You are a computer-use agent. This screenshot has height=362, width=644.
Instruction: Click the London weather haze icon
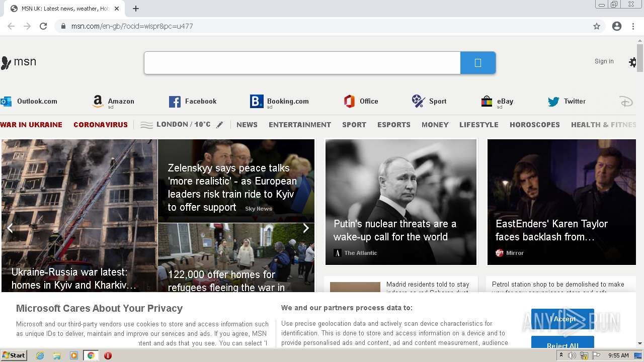pyautogui.click(x=146, y=125)
